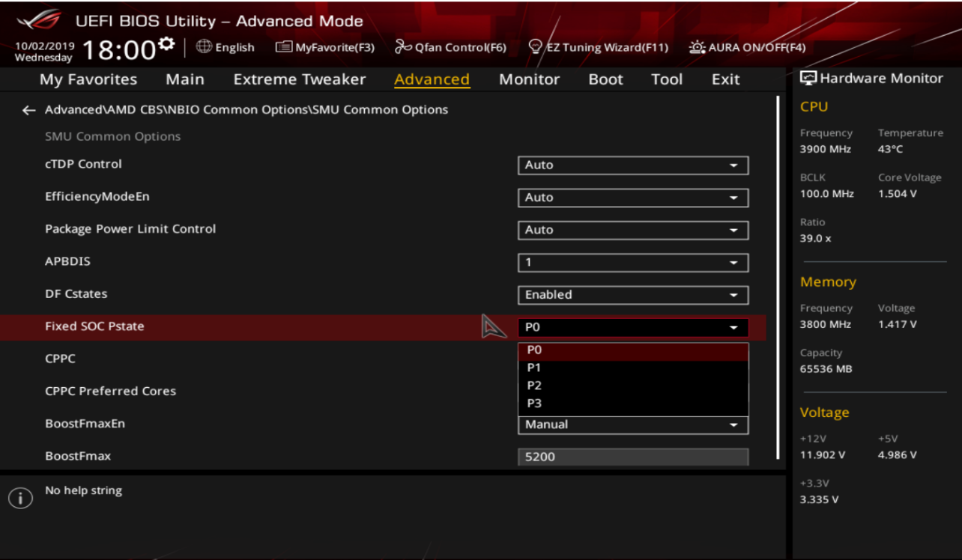
Task: Select the CPPC label
Action: pos(60,359)
